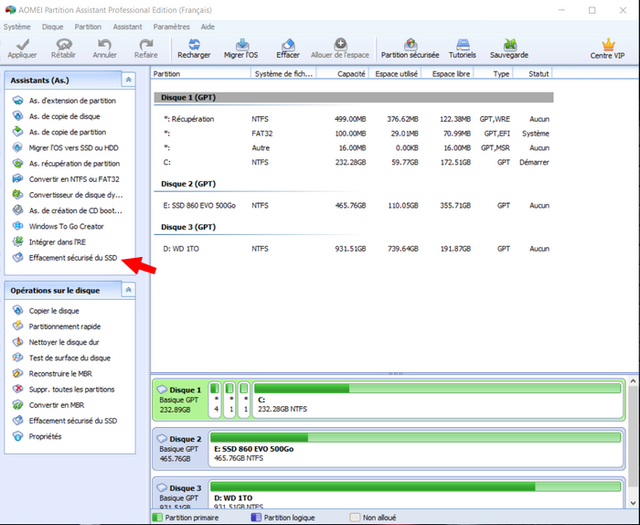Click the Espace utilisé column header
The height and width of the screenshot is (525, 640).
click(395, 73)
